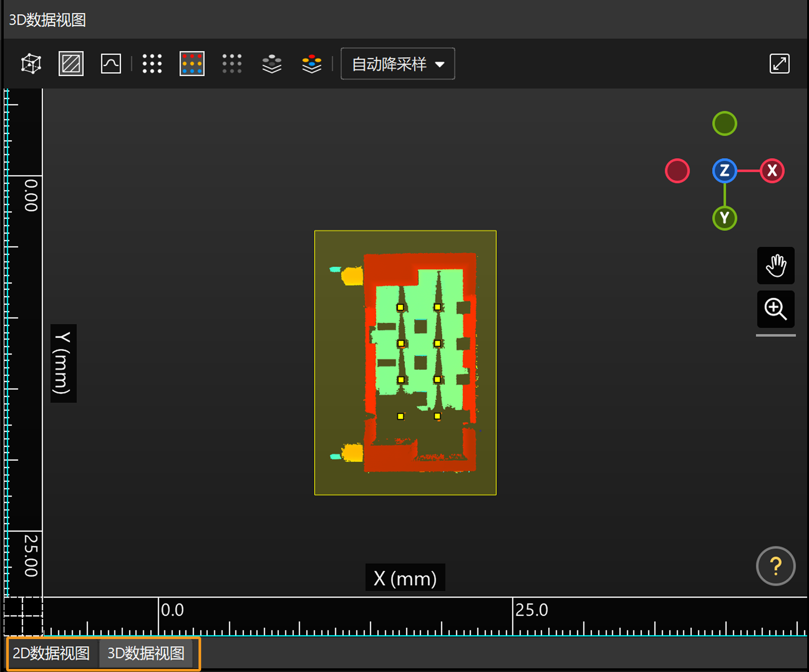Screen dimensions: 809x672
Task: Select the gray layered view icon
Action: click(271, 63)
